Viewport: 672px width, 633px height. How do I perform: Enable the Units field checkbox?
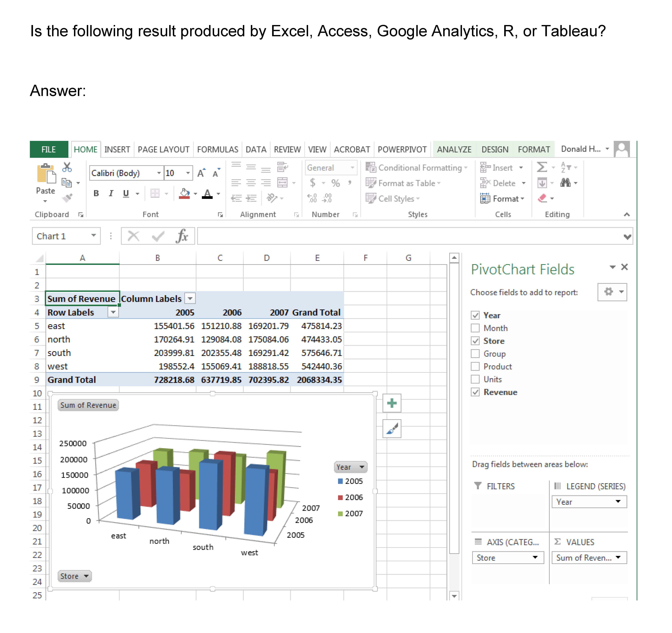475,379
